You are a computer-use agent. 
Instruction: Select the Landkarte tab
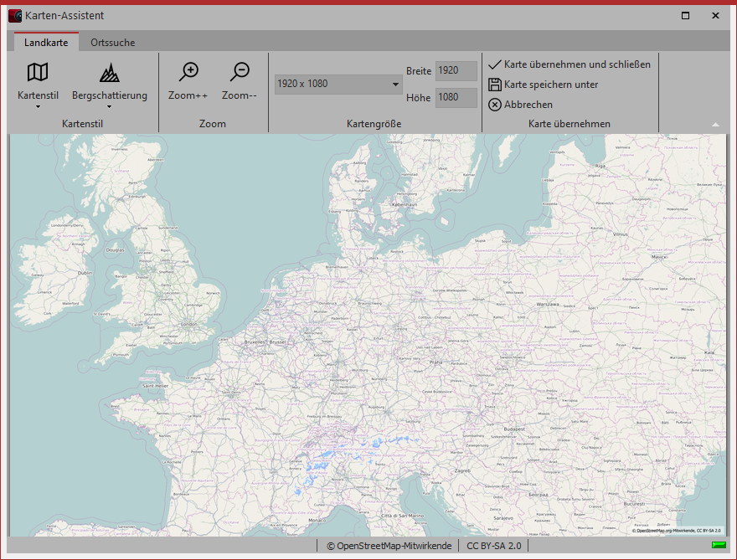(45, 41)
